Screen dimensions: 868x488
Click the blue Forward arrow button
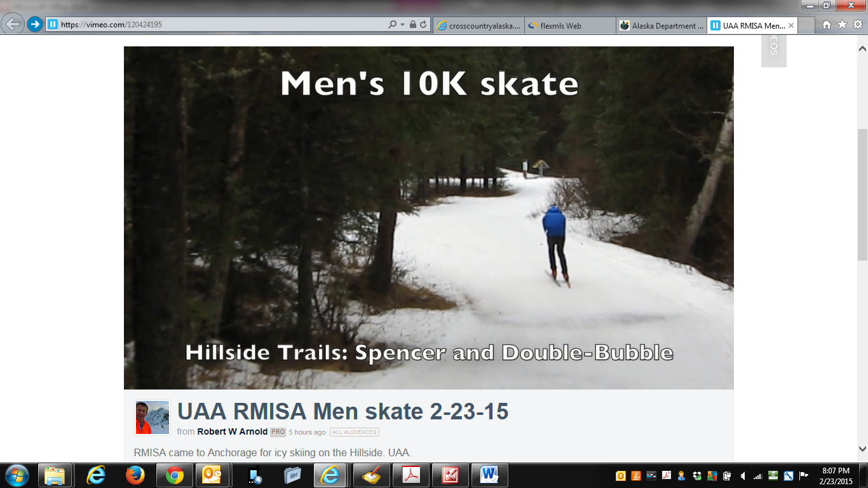pyautogui.click(x=35, y=25)
